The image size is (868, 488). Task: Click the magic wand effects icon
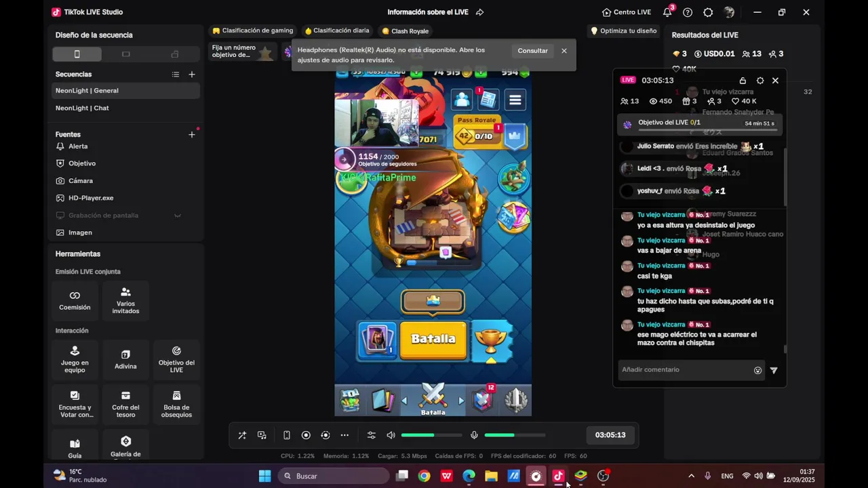coord(242,435)
